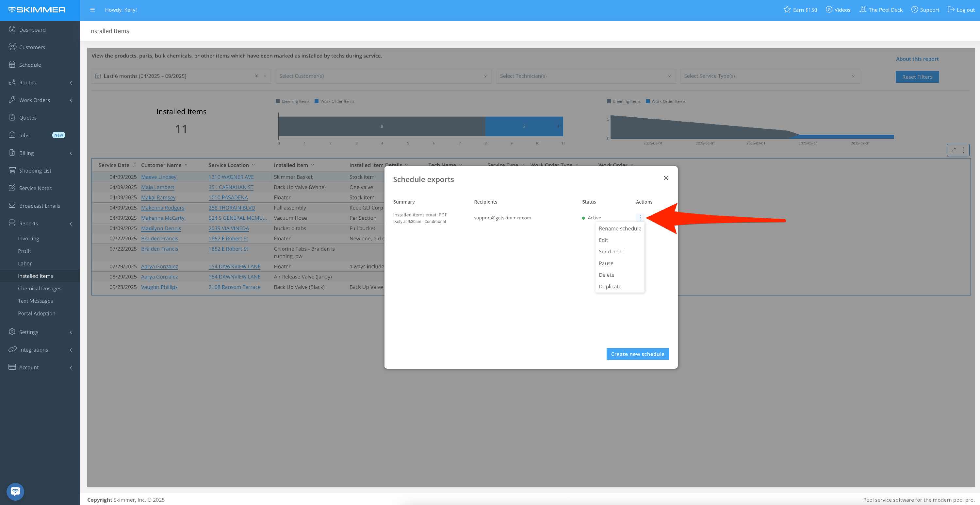980x505 pixels.
Task: Close the Schedule exports dialog
Action: point(666,178)
